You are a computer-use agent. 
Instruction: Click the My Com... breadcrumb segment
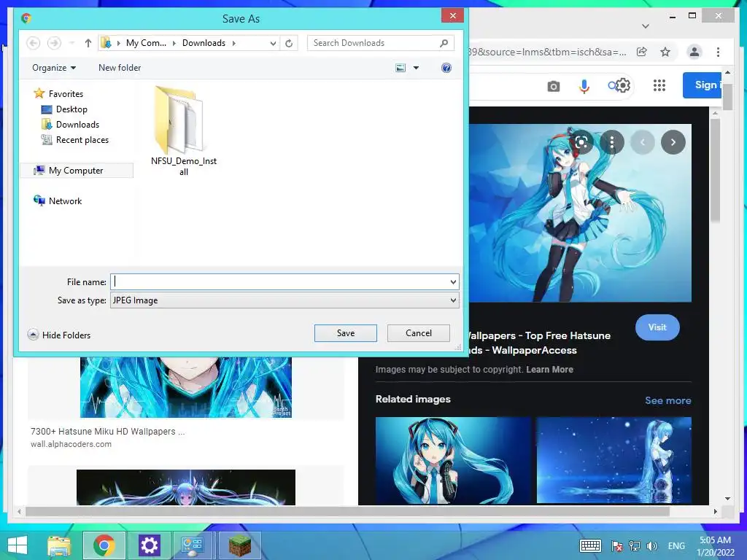146,43
